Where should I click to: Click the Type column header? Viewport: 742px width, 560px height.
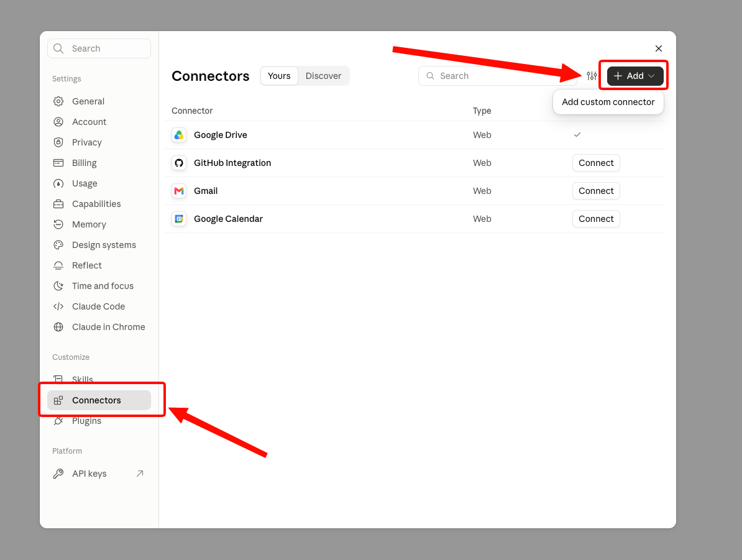(x=482, y=111)
